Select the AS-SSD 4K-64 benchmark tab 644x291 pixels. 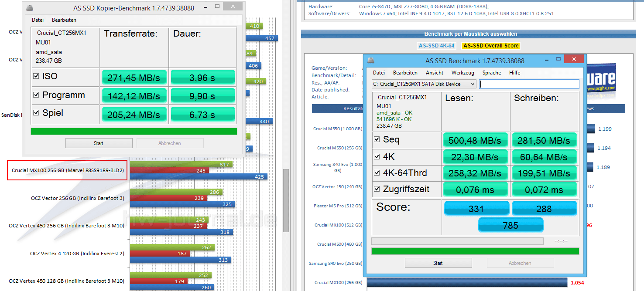tap(437, 46)
